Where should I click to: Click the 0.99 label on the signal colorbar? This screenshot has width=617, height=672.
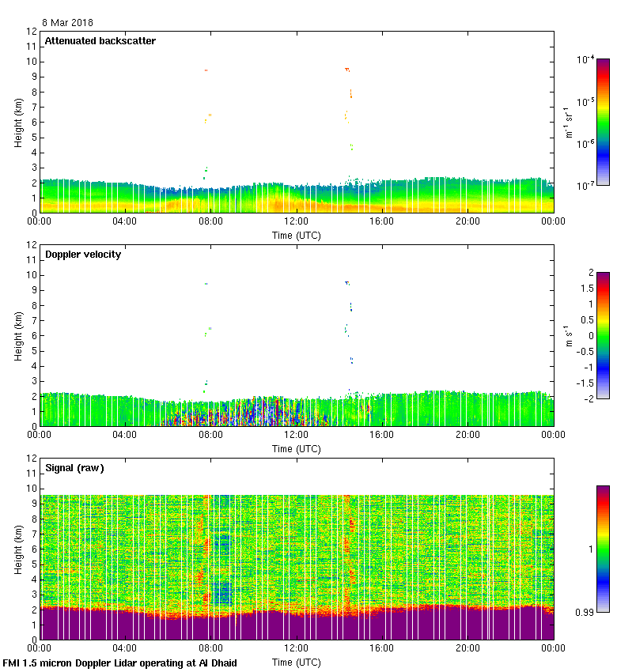583,611
